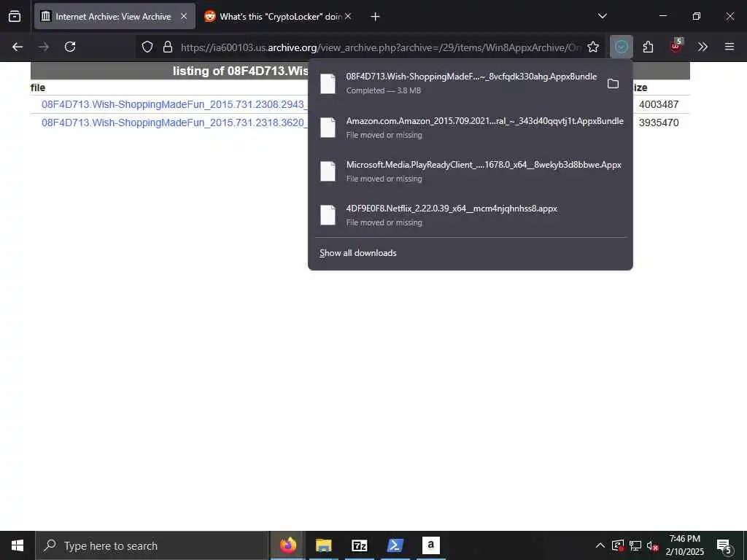Expand the list all tabs dropdown
This screenshot has width=747, height=560.
pyautogui.click(x=602, y=17)
